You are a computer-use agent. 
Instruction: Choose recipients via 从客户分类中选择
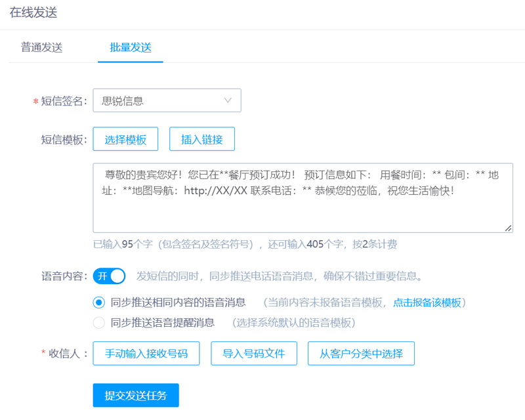tap(360, 353)
